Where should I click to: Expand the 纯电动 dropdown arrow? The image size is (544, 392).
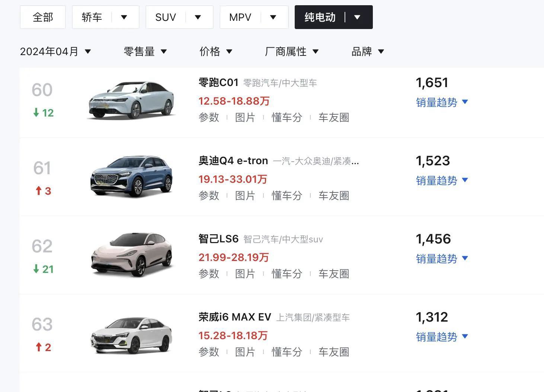click(x=357, y=17)
